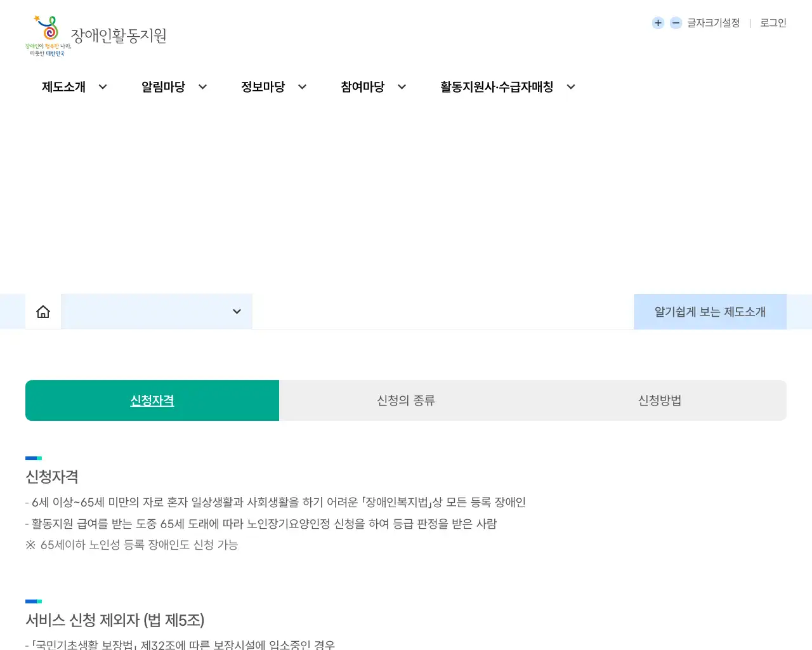The width and height of the screenshot is (812, 650).
Task: Click the 로그인 link to sign in
Action: pyautogui.click(x=772, y=23)
